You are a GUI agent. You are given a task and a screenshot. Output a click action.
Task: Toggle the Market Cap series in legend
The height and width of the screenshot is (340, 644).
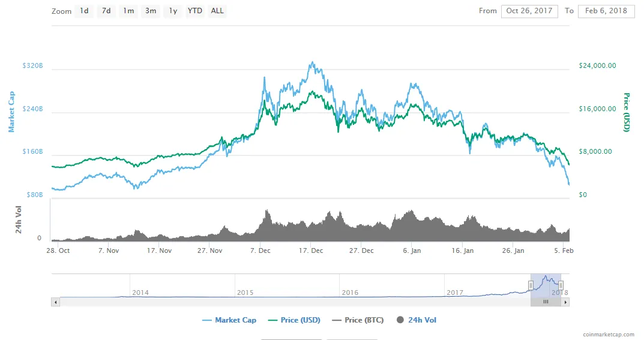[x=229, y=320]
